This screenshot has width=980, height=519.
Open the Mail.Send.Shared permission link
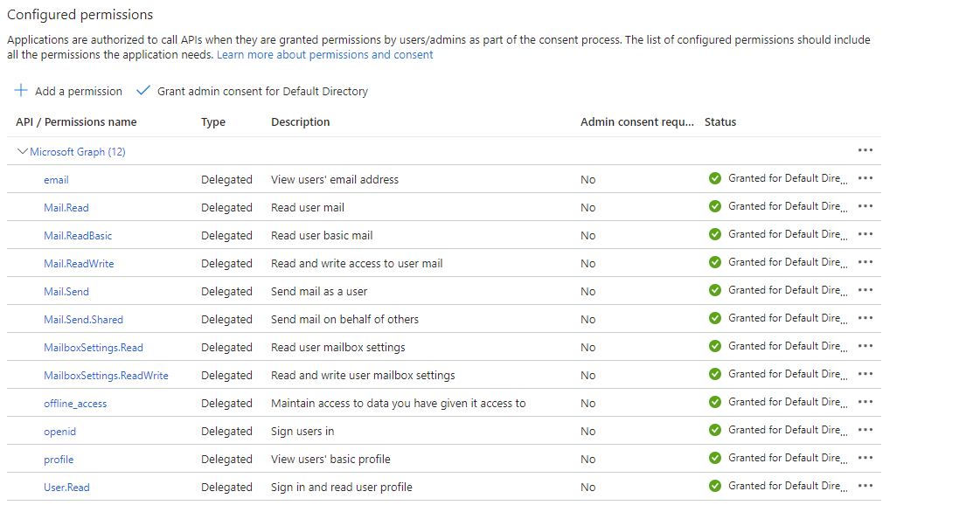coord(84,320)
